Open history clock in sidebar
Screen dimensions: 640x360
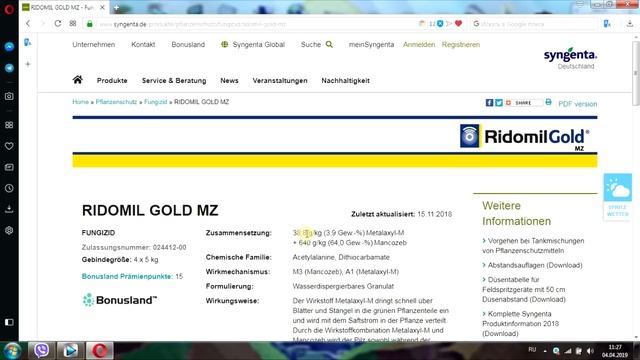pyautogui.click(x=9, y=189)
